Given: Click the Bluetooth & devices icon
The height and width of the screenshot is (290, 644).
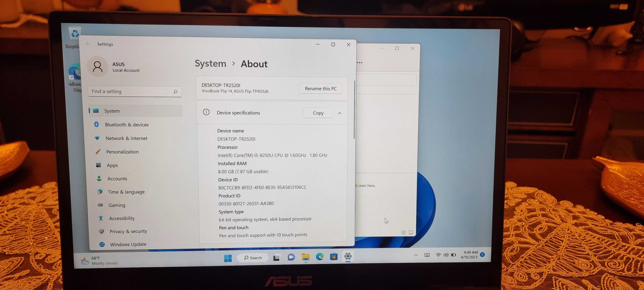Looking at the screenshot, I should click(x=96, y=124).
